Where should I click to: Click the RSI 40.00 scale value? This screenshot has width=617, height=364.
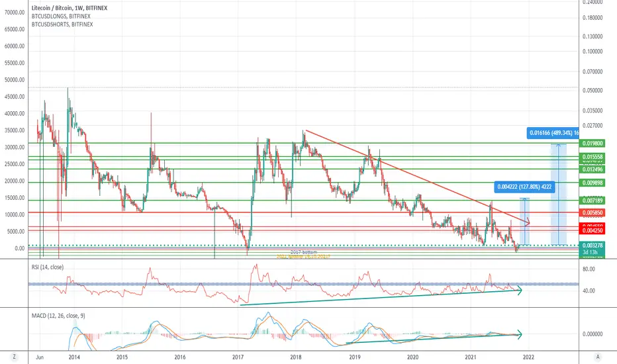589,291
